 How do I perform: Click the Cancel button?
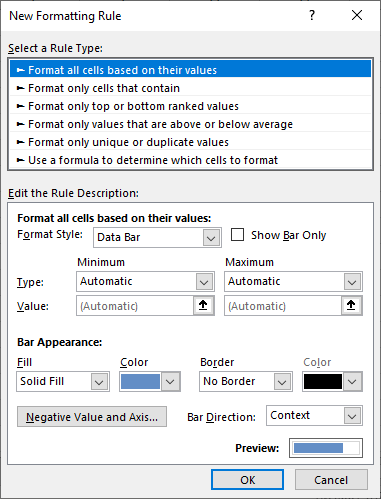point(331,480)
